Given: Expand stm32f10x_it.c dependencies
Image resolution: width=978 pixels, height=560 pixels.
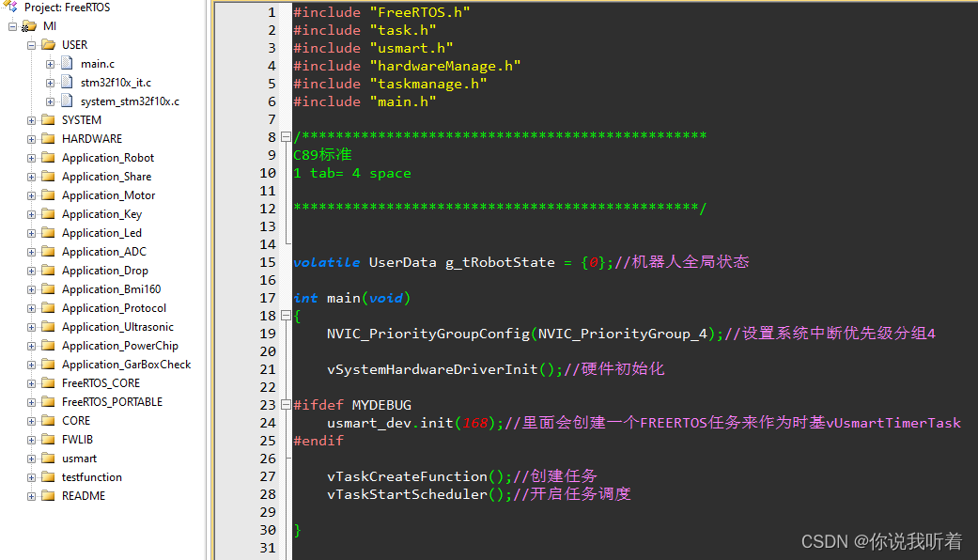Looking at the screenshot, I should [x=50, y=83].
